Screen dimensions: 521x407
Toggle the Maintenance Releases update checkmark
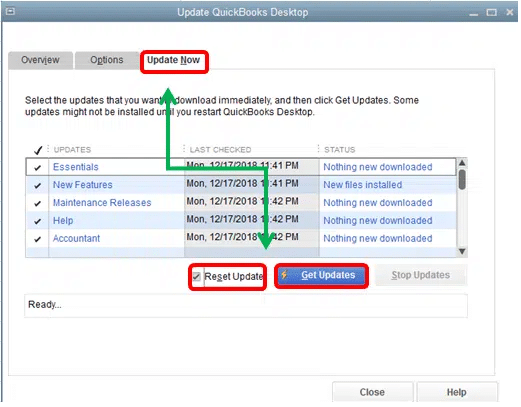38,203
